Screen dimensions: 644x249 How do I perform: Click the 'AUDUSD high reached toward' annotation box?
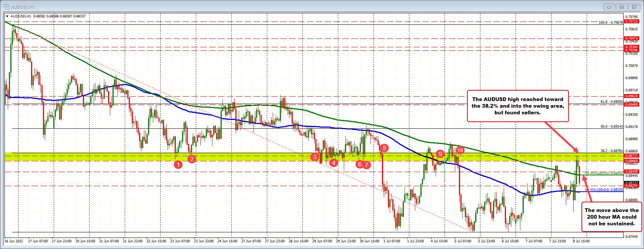click(517, 106)
